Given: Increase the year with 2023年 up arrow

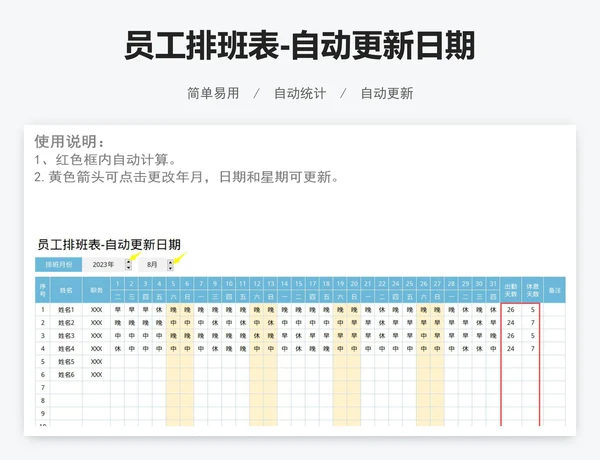Looking at the screenshot, I should pyautogui.click(x=129, y=262).
